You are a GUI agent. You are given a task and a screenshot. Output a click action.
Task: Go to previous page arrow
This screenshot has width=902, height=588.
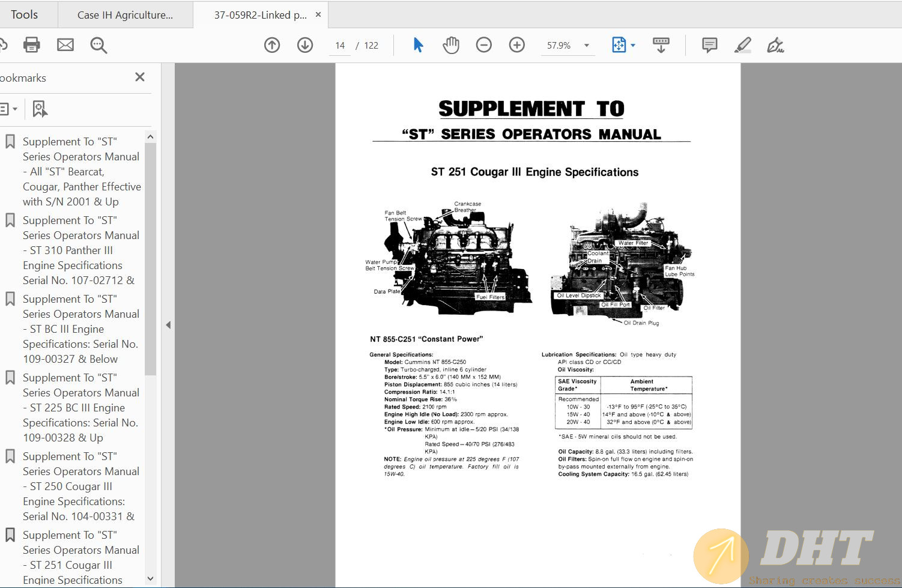(x=272, y=45)
